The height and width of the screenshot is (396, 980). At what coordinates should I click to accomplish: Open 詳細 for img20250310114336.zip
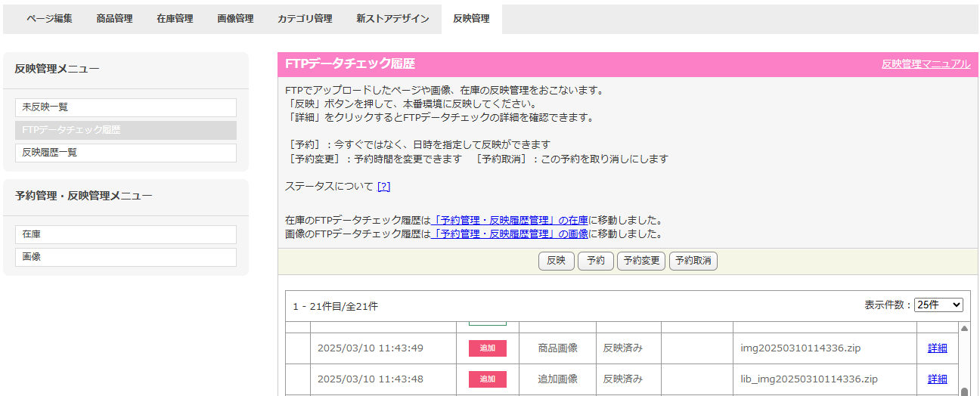[938, 348]
